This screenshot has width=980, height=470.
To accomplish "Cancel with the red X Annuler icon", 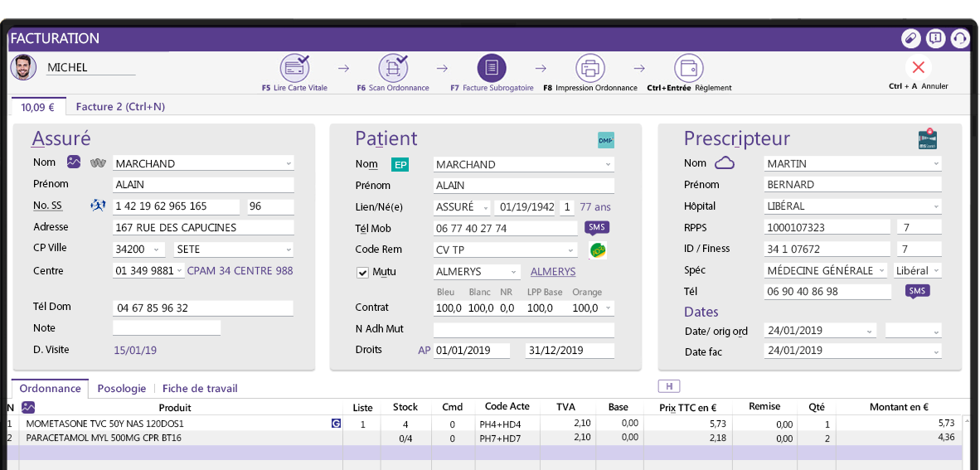I will 918,67.
